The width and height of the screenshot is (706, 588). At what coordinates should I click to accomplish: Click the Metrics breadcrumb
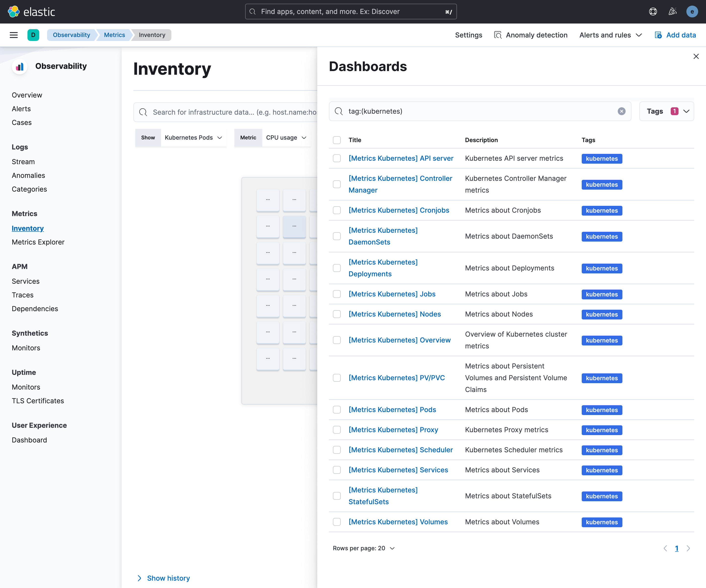pos(114,35)
